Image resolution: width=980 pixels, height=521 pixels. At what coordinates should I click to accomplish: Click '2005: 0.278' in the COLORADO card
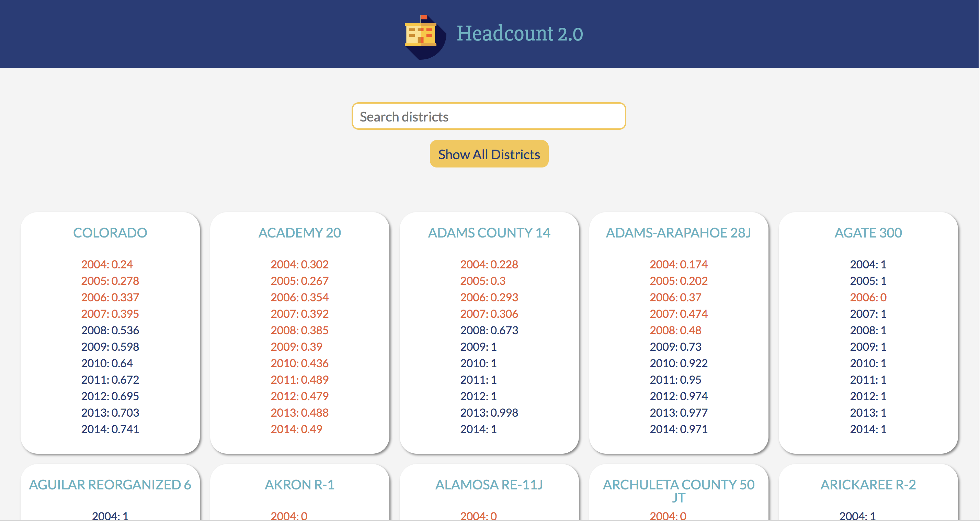click(110, 281)
